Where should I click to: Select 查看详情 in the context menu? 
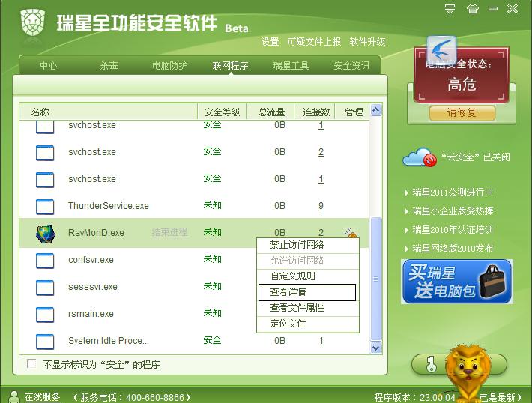pos(307,292)
